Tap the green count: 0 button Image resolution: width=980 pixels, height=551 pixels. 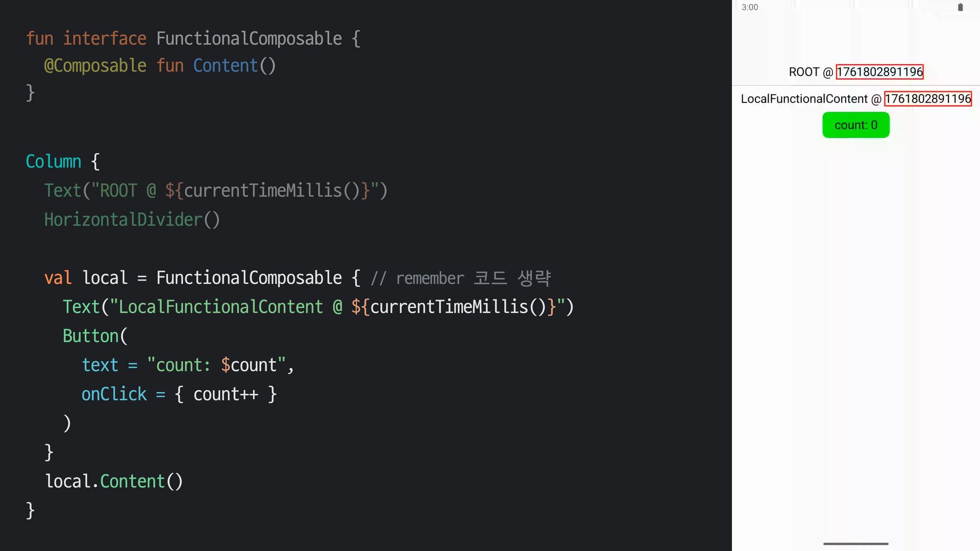(855, 125)
